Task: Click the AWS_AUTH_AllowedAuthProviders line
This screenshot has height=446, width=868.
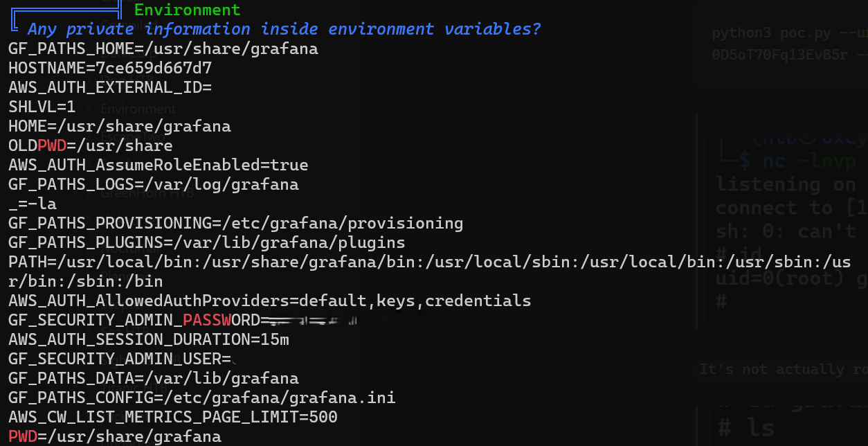Action: [270, 301]
